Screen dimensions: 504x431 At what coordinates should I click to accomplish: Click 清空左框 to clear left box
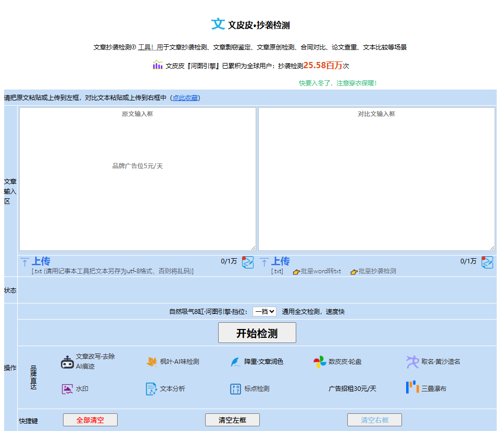coord(232,420)
